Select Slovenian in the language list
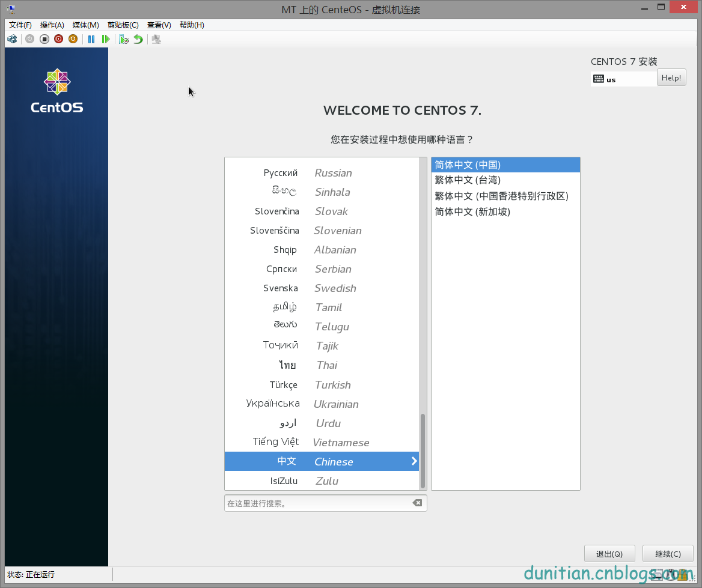Screen dimensions: 702x588 322,231
